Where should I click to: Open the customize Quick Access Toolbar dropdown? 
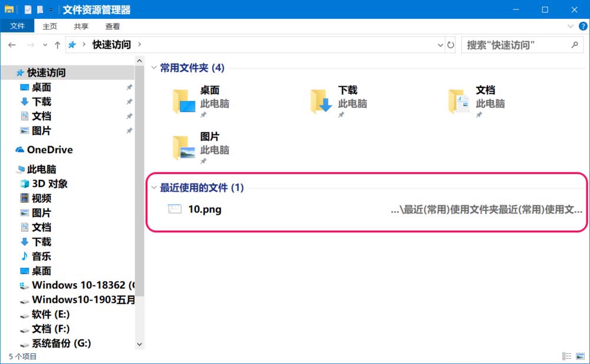[x=52, y=9]
